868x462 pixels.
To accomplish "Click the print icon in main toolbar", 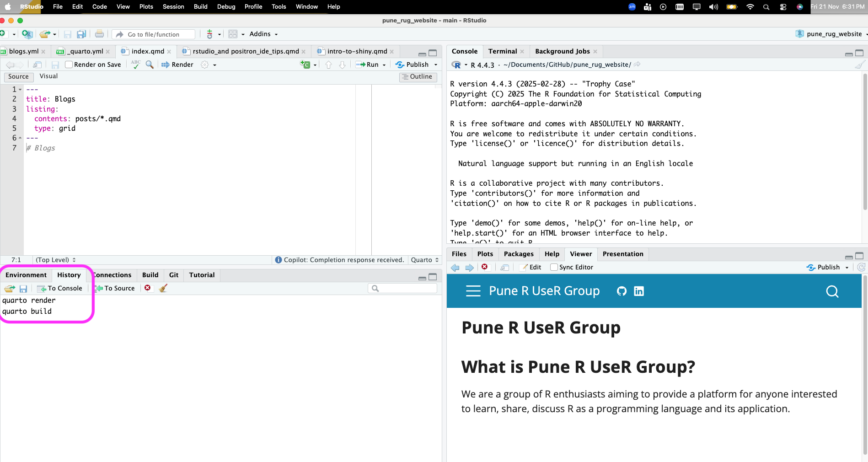I will pos(99,34).
